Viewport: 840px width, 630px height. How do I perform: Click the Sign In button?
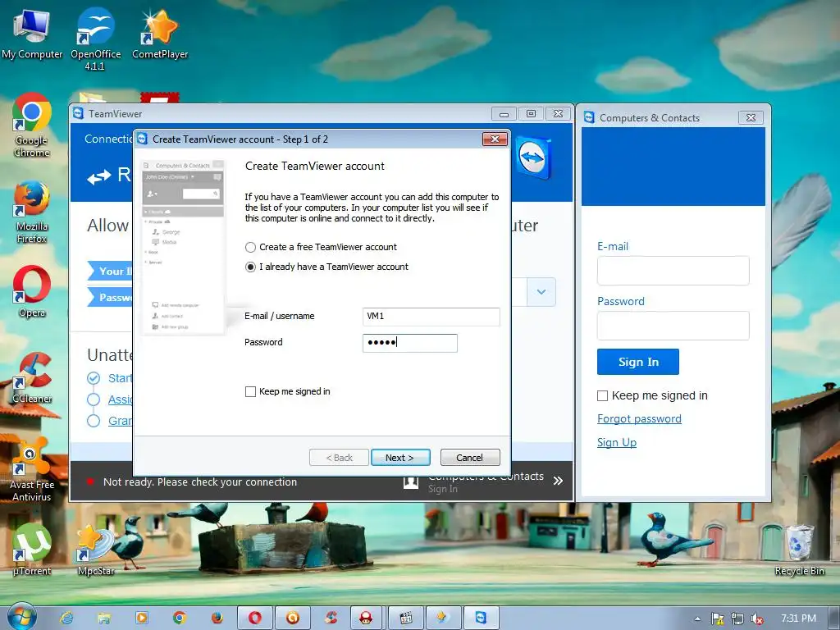pyautogui.click(x=638, y=362)
